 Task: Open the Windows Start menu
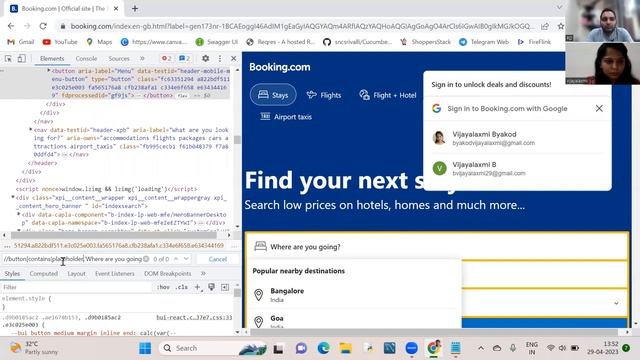coord(145,348)
